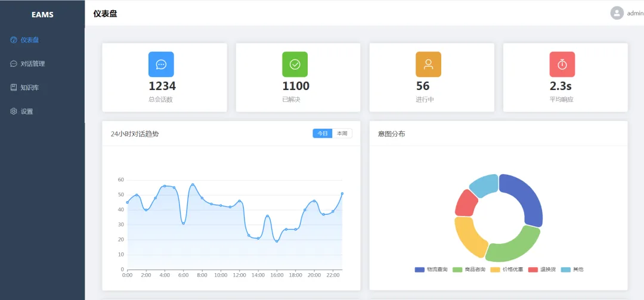Viewport: 644px width, 300px height.
Task: Click the 对话管理 chat bubble sidebar icon
Action: (x=14, y=64)
